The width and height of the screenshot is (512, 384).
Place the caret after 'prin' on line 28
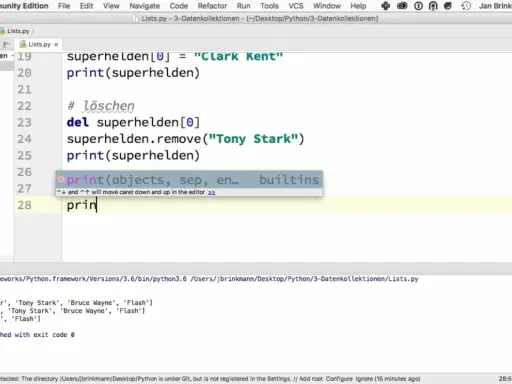point(97,205)
